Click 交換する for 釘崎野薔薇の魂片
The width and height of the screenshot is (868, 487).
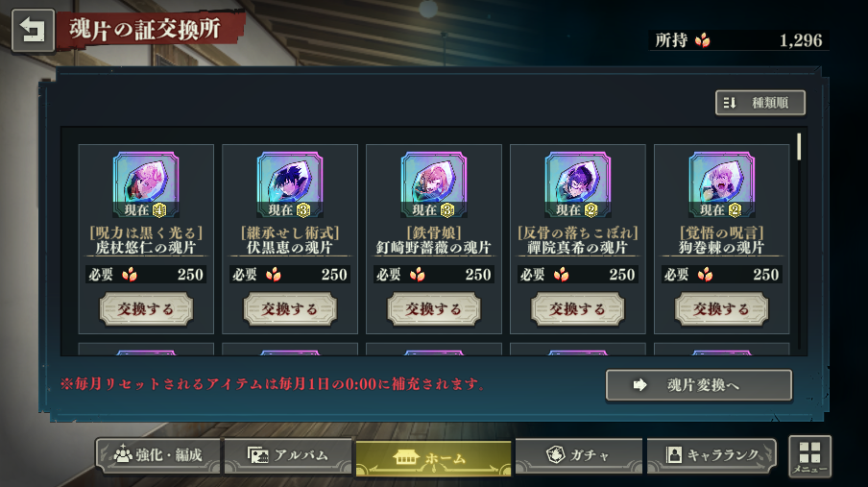pyautogui.click(x=434, y=309)
